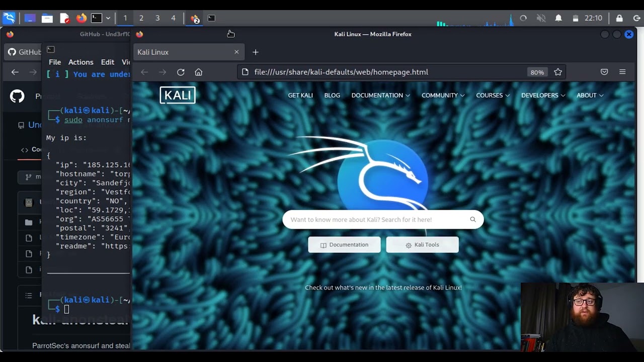Open a new Firefox tab
Screen dimensions: 644x362
click(255, 52)
